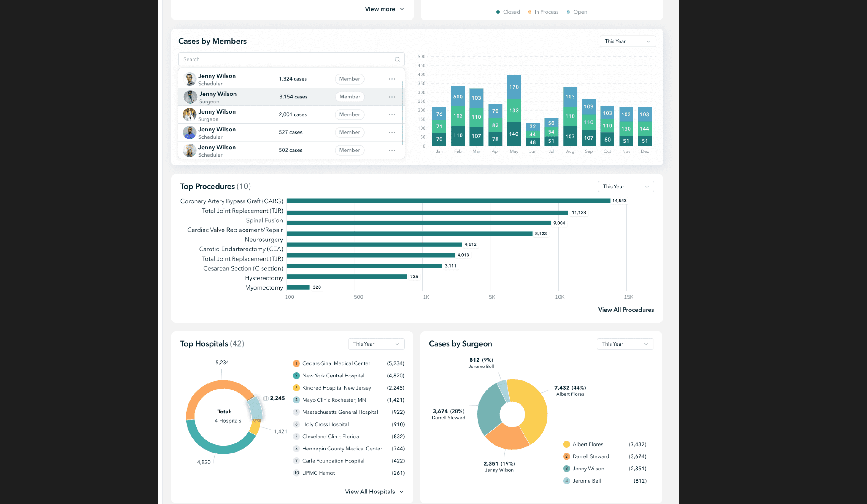
Task: Click rank 3 badge for Jenny Wilson surgeon
Action: (x=566, y=469)
